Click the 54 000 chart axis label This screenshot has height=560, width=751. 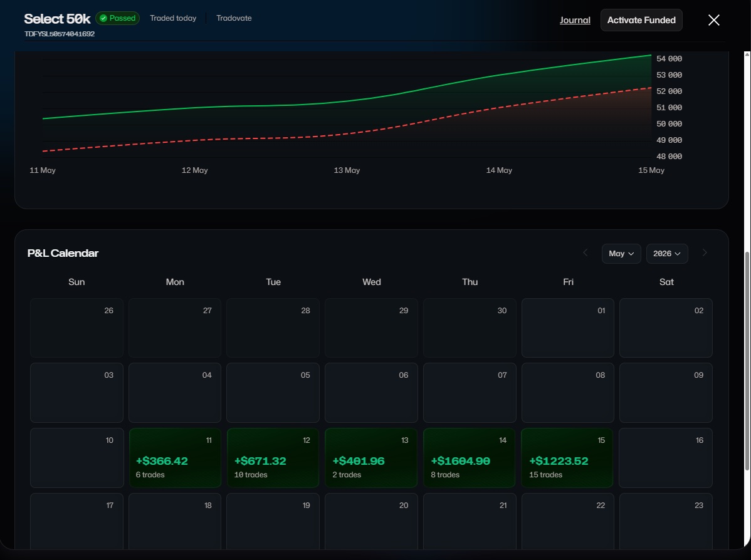click(x=669, y=59)
